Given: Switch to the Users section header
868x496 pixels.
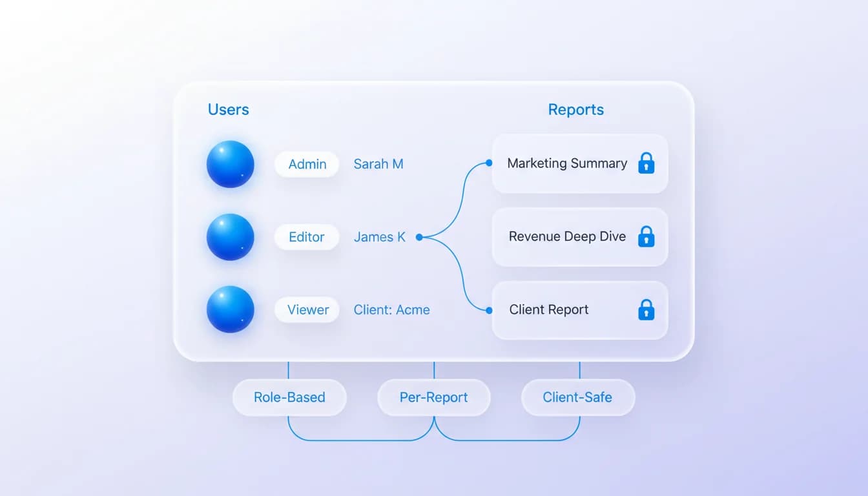Looking at the screenshot, I should click(x=228, y=109).
